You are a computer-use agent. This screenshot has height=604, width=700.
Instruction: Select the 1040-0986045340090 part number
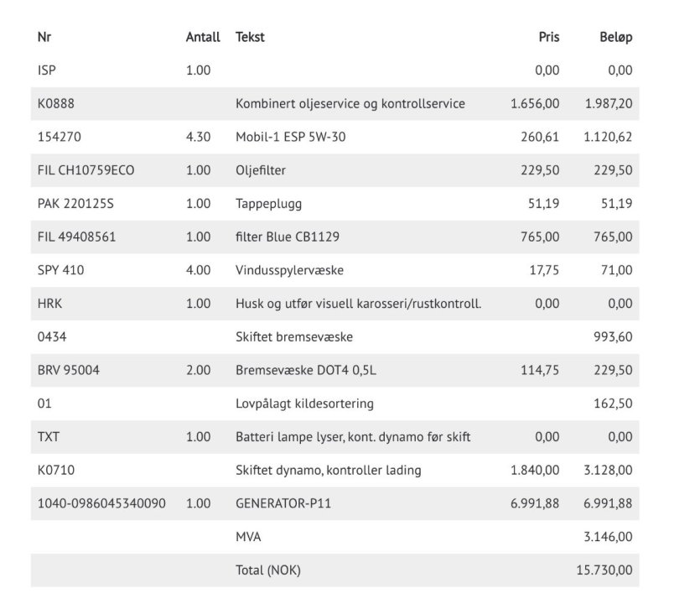pyautogui.click(x=101, y=503)
